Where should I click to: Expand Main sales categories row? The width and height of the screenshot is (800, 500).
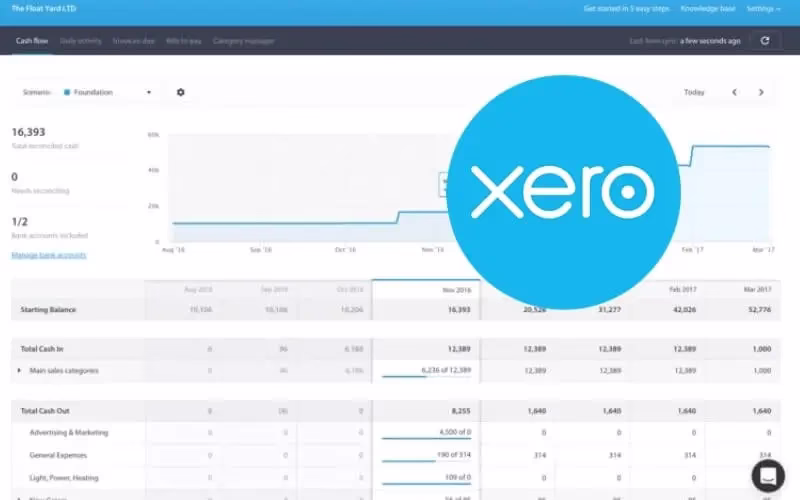pos(20,370)
